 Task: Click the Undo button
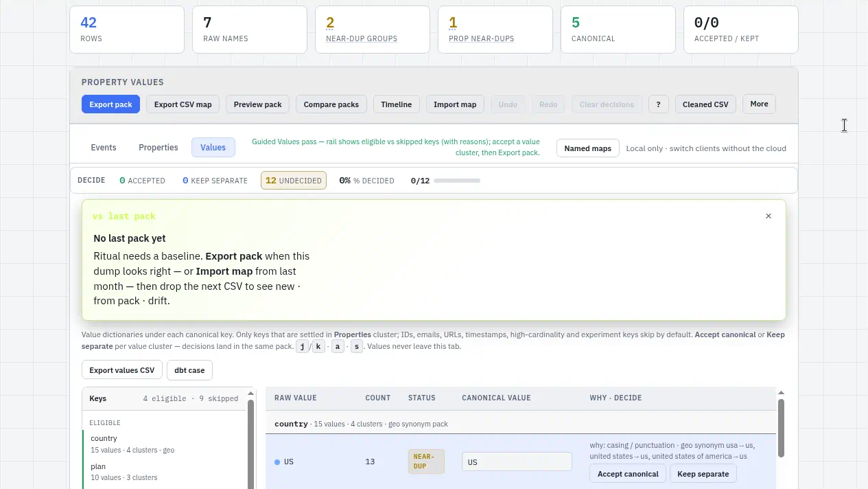pyautogui.click(x=508, y=104)
